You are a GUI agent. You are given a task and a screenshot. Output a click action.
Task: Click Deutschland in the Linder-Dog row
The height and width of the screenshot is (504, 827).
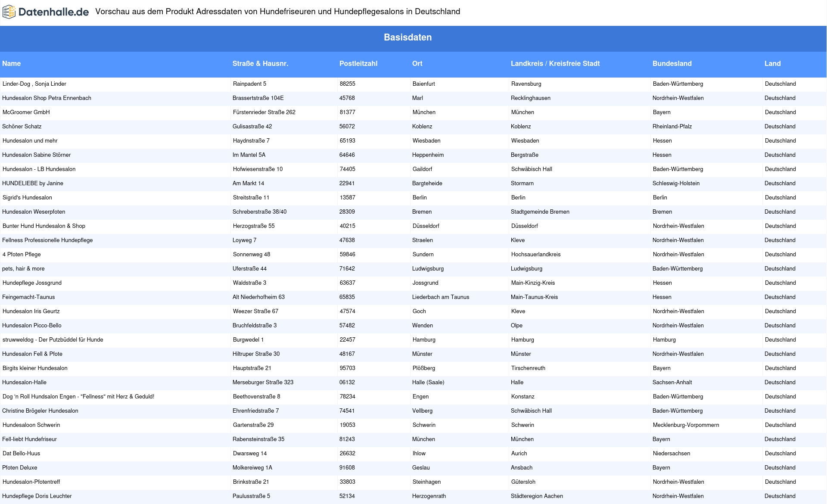click(x=780, y=84)
